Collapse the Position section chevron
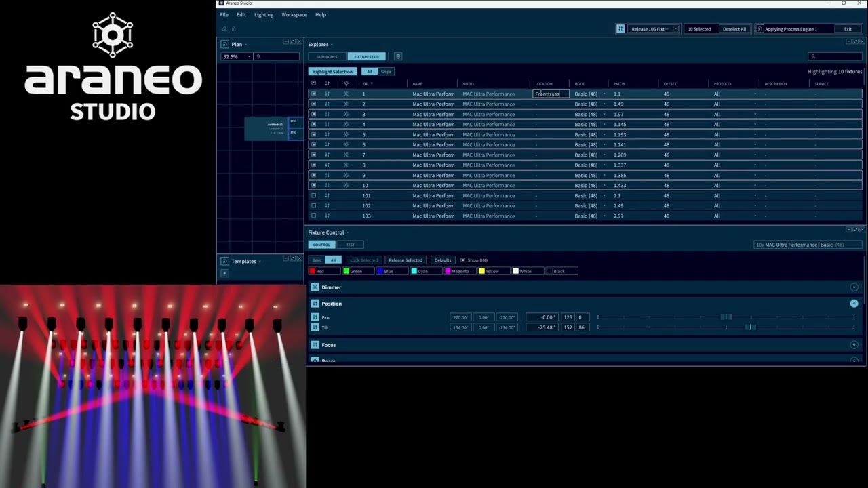The image size is (868, 488). (x=854, y=304)
